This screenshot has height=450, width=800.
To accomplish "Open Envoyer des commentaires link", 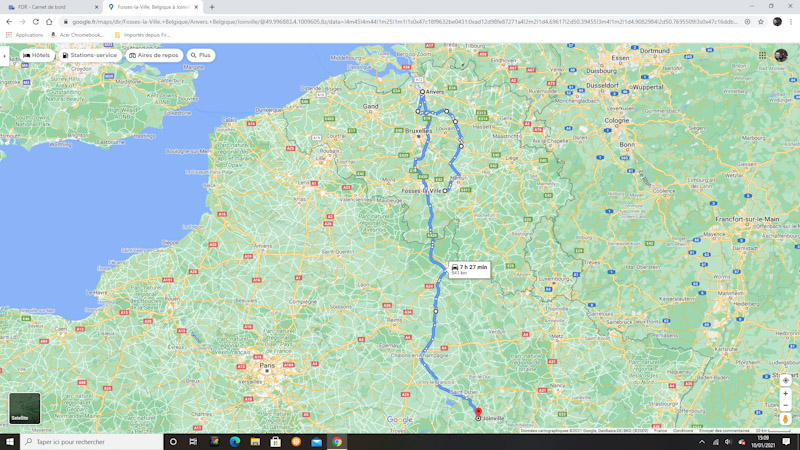I will (x=724, y=431).
